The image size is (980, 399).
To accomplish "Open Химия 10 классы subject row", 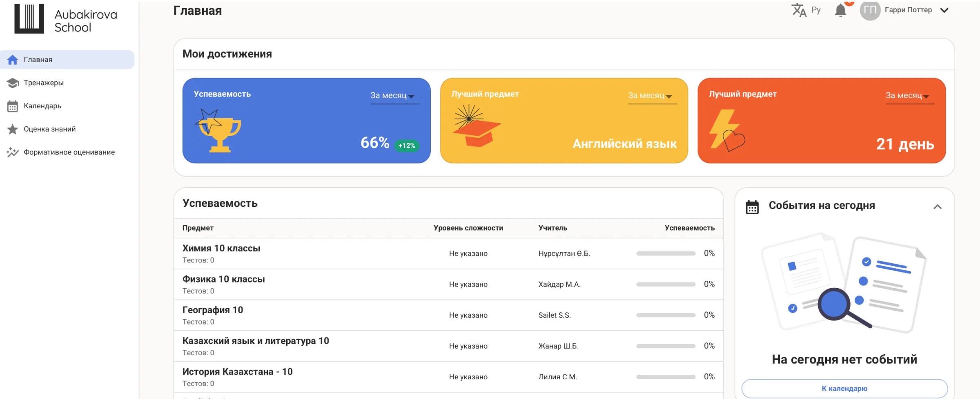I will [221, 249].
